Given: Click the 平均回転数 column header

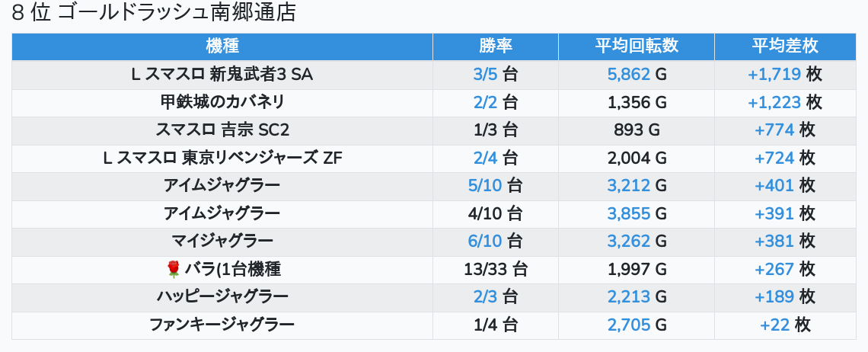Looking at the screenshot, I should (x=637, y=46).
